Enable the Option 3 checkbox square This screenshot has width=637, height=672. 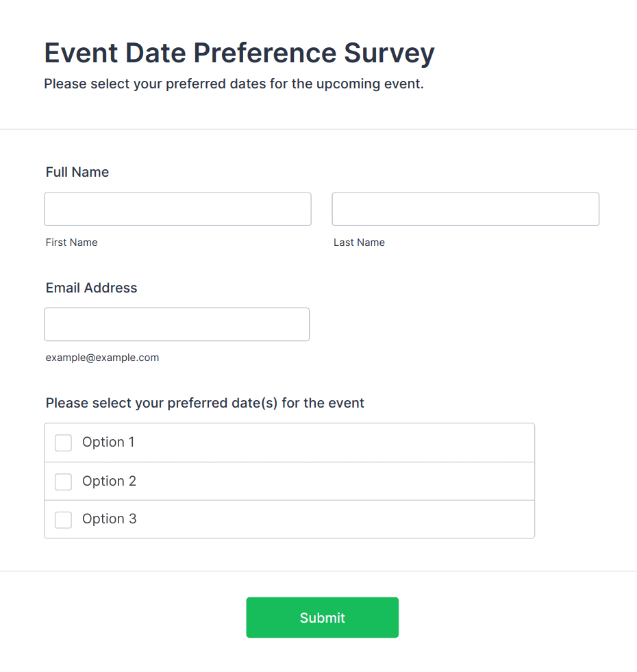click(x=64, y=520)
